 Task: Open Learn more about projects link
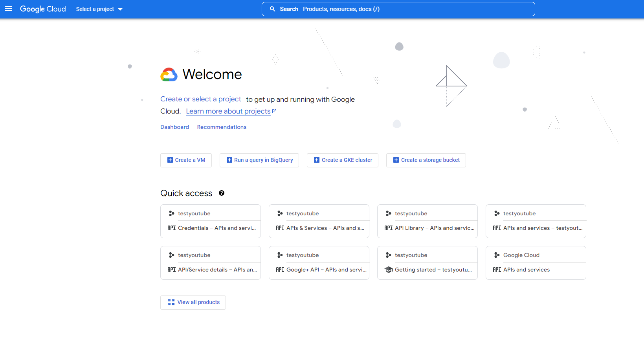228,111
